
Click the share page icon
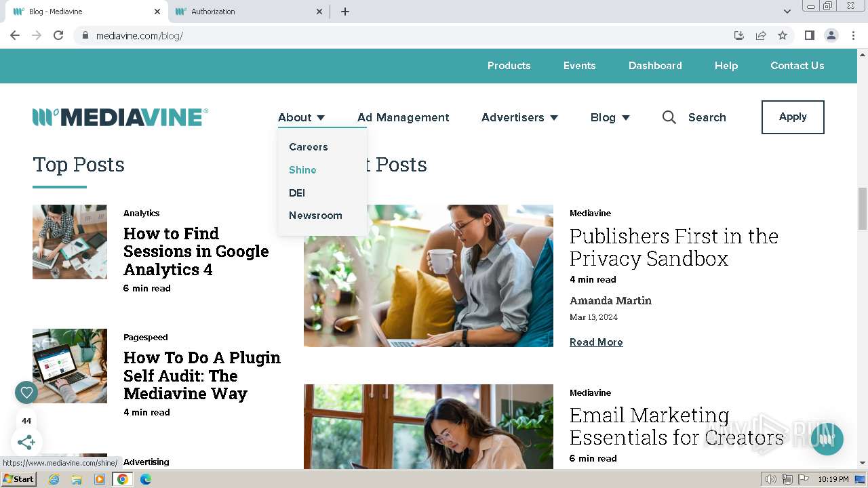click(761, 35)
